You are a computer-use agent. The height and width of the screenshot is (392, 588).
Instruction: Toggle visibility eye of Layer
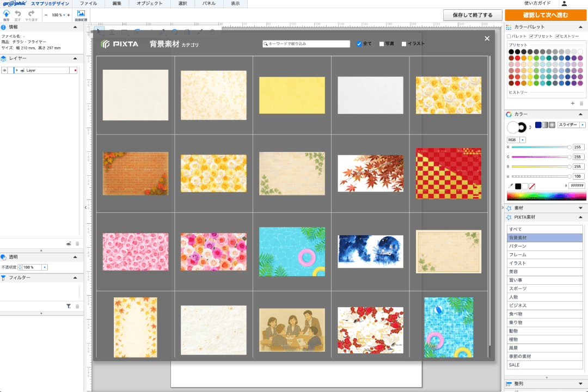pos(4,70)
